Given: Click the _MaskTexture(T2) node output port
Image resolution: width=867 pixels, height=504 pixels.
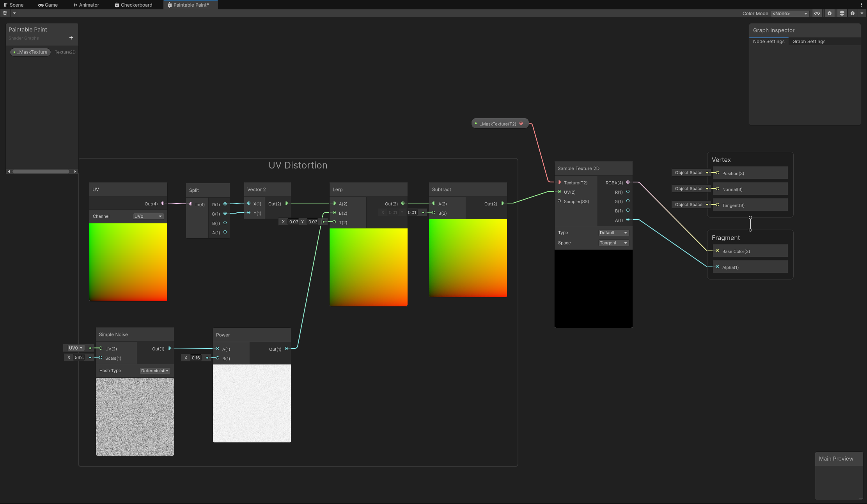Looking at the screenshot, I should (x=521, y=123).
